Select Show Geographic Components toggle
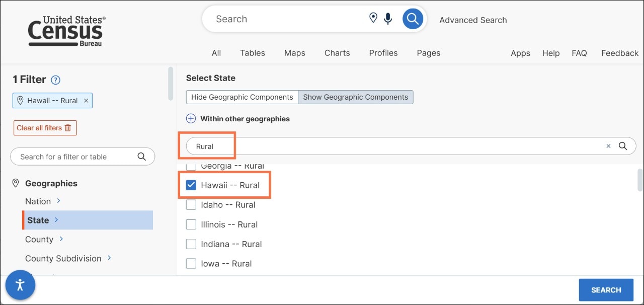The width and height of the screenshot is (644, 305). tap(356, 97)
